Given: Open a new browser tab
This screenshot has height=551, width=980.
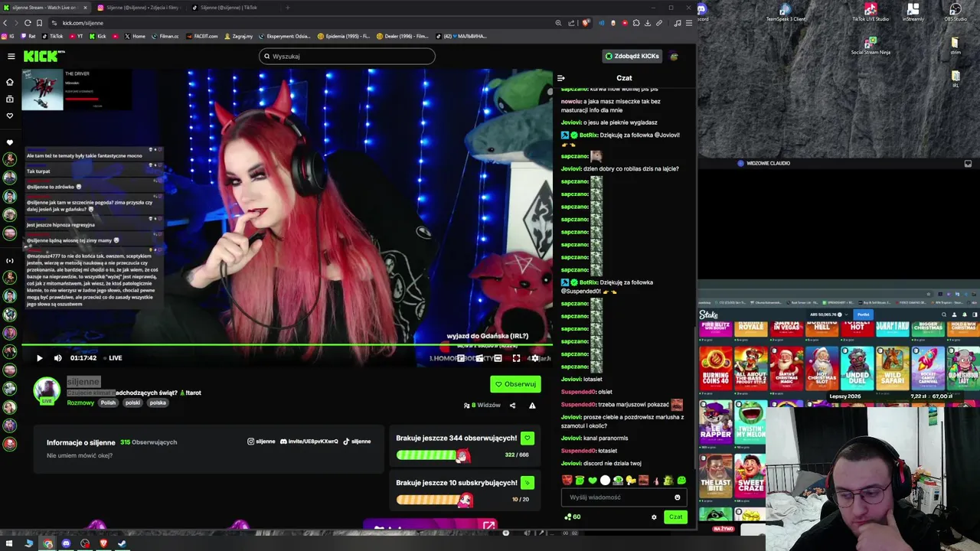Looking at the screenshot, I should (287, 8).
